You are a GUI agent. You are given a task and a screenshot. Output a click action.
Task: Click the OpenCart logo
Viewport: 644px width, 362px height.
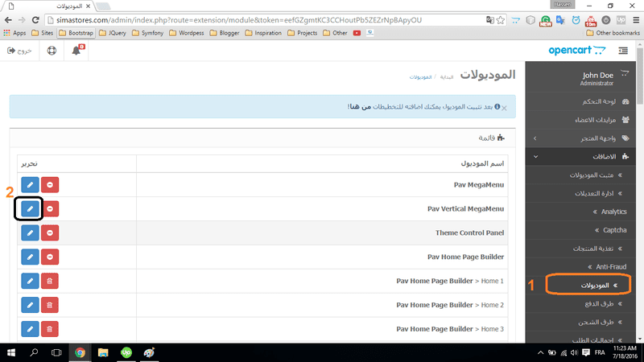[x=577, y=50]
